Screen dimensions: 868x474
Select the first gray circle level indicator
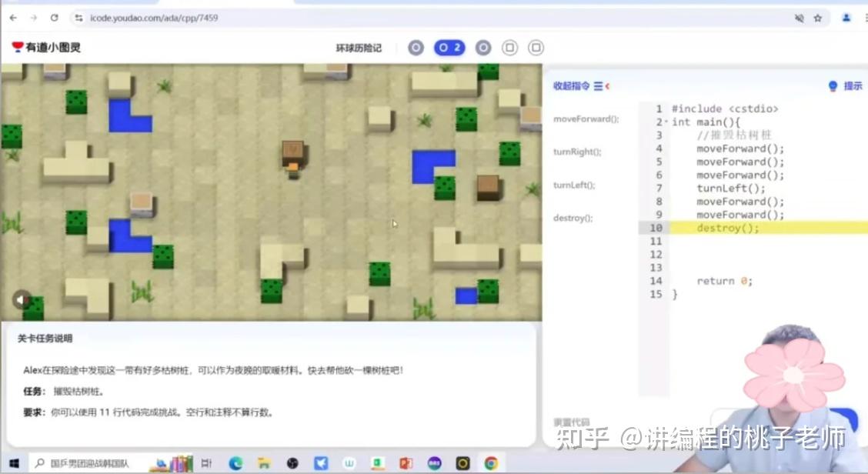pos(416,48)
